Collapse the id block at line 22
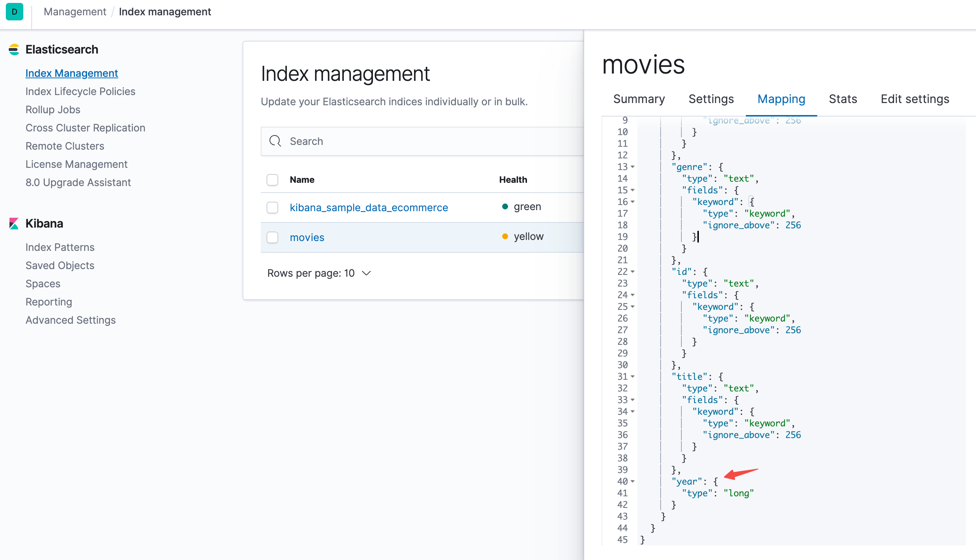976x560 pixels. [x=633, y=272]
